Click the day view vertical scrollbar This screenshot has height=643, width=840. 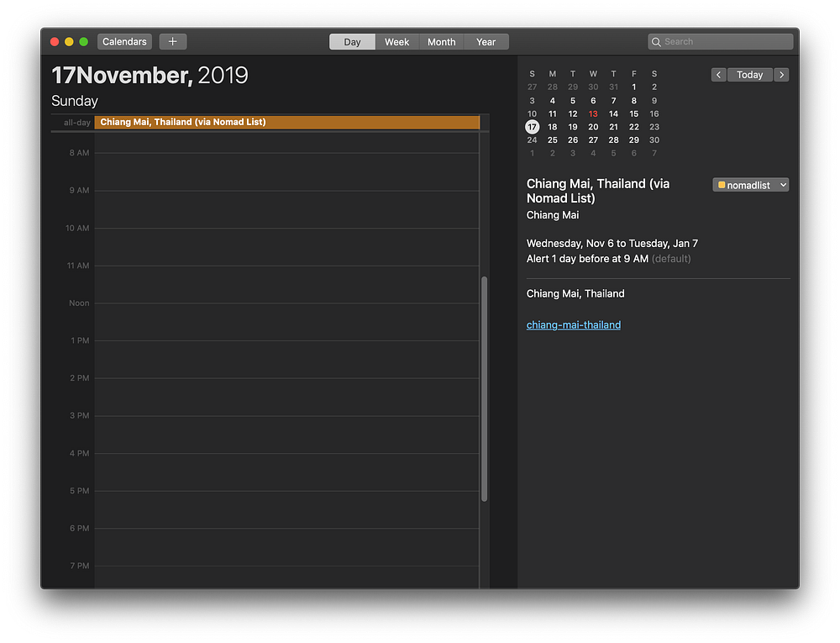[485, 389]
